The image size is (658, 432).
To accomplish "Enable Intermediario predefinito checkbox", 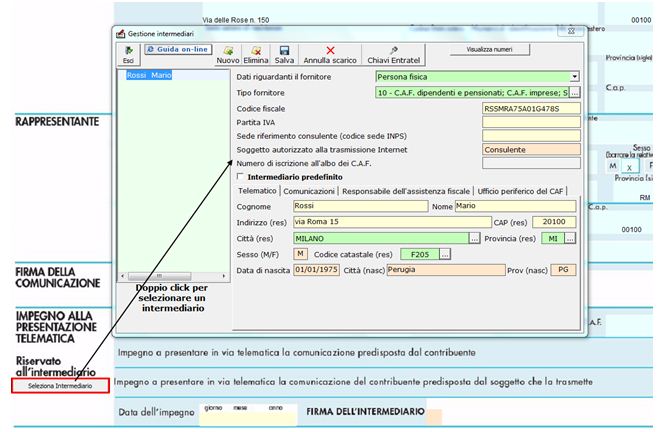I will click(x=240, y=176).
